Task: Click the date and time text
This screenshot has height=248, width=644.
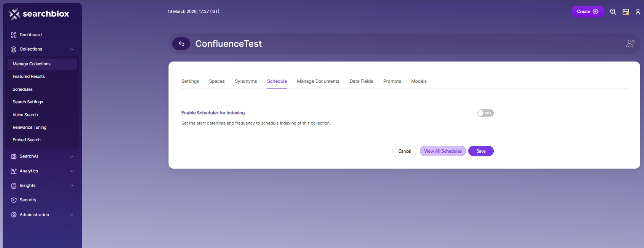Action: point(193,12)
